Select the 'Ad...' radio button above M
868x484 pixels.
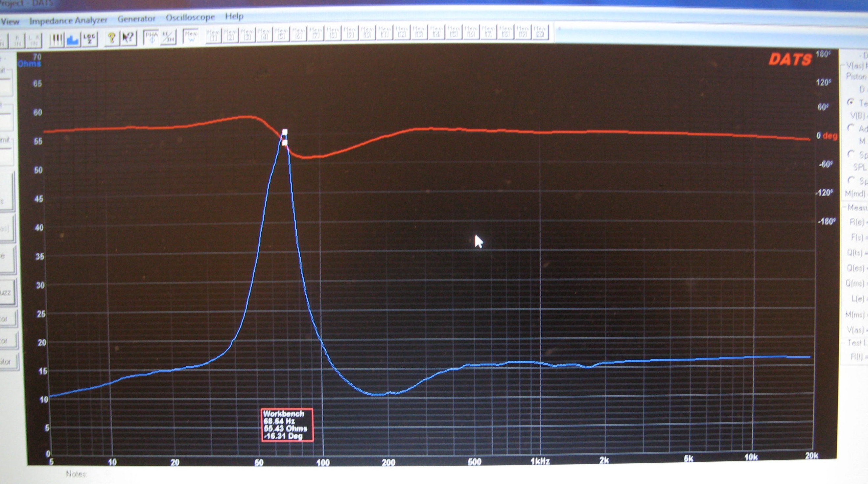[851, 128]
